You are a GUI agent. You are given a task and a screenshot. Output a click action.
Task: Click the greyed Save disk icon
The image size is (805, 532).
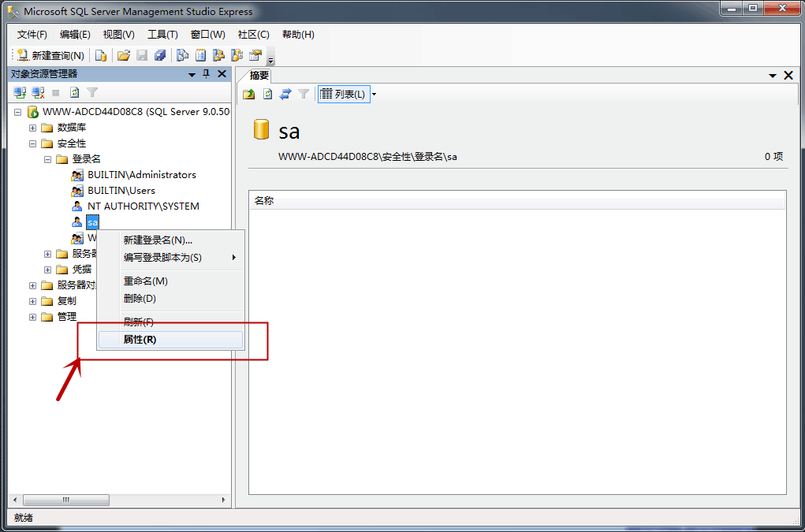[x=142, y=55]
